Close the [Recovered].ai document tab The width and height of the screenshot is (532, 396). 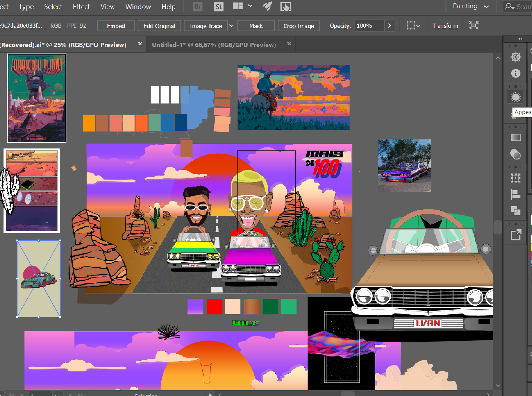tap(140, 44)
